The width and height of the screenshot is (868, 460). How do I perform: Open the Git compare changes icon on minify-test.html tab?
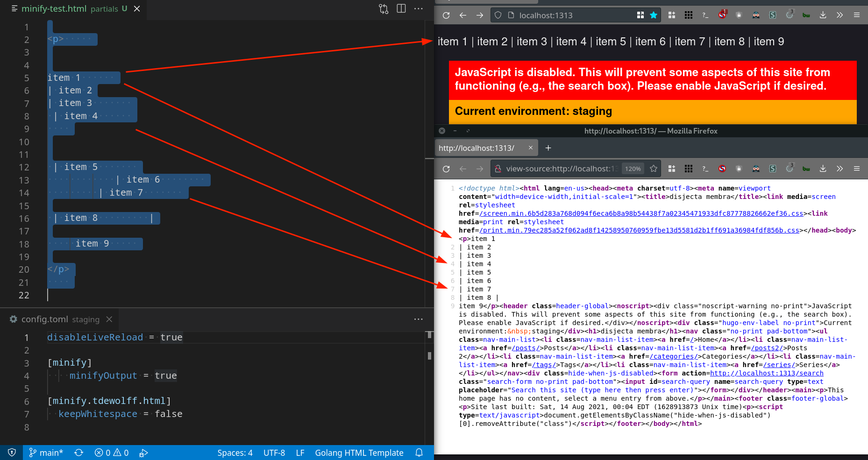[x=384, y=8]
